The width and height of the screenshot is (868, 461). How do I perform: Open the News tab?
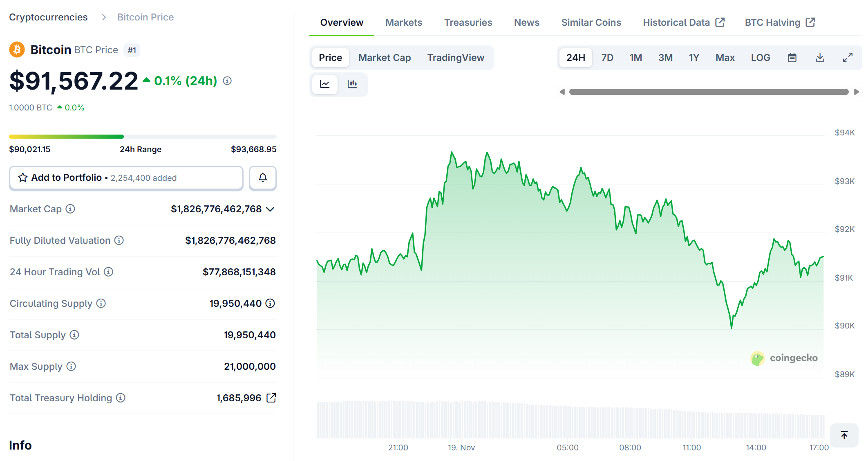pyautogui.click(x=526, y=22)
